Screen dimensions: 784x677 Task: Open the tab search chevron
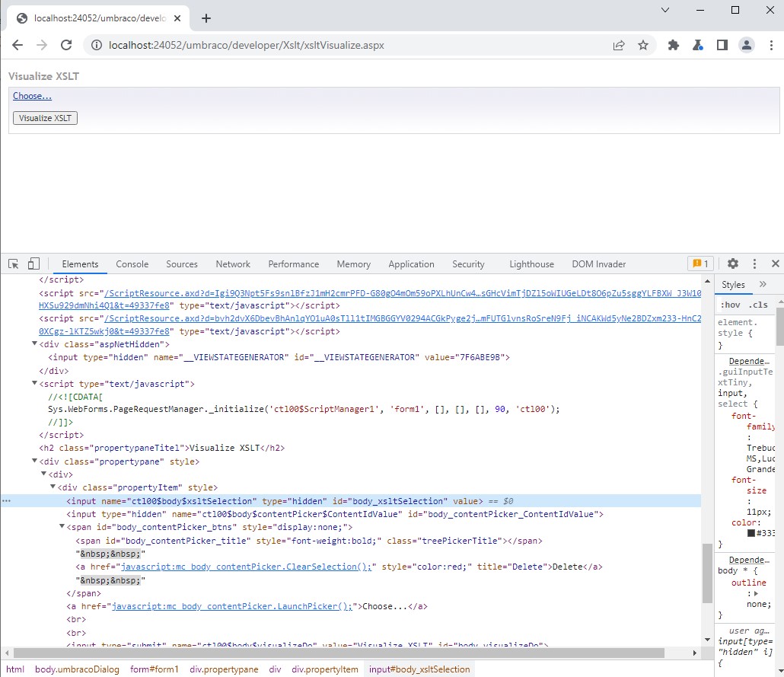pos(665,10)
